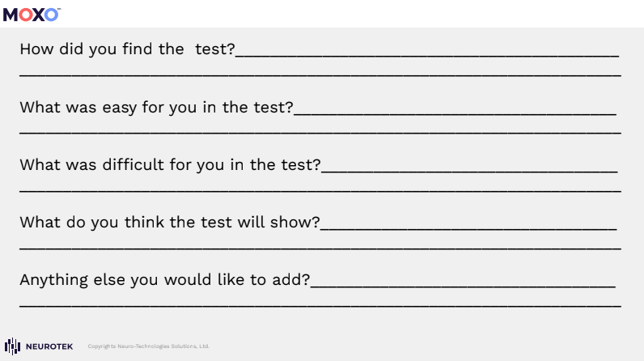Image resolution: width=644 pixels, height=361 pixels.
Task: Click the red O in the MOXO logo
Action: [x=25, y=15]
